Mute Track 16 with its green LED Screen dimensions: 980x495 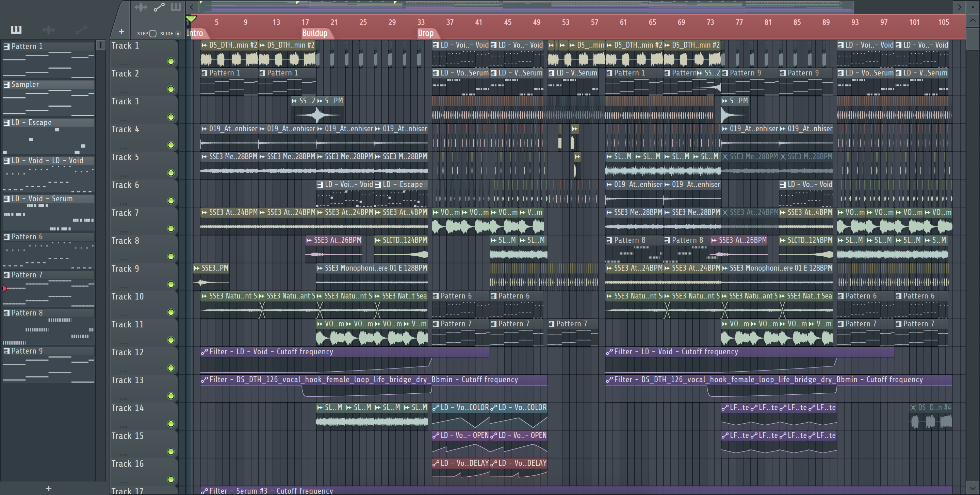tap(171, 479)
